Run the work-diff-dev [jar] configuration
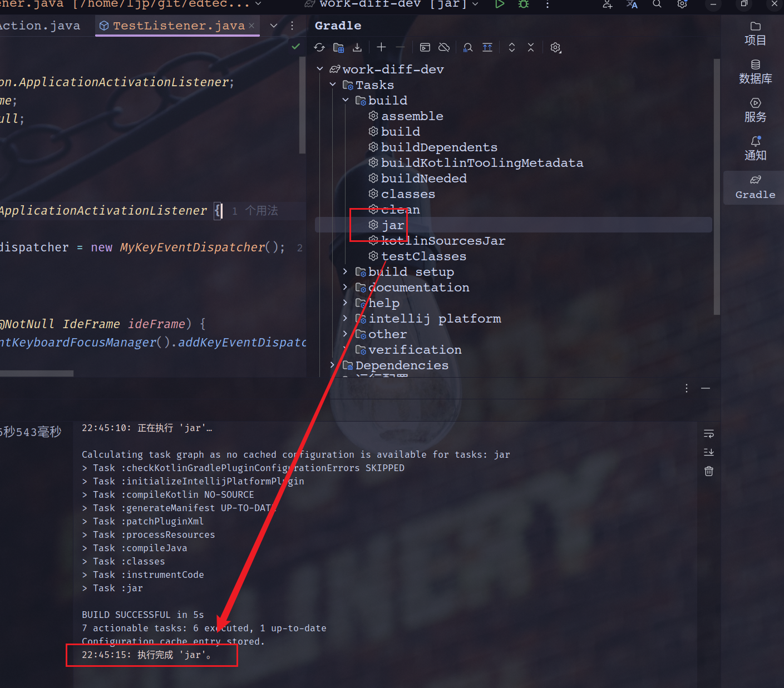The height and width of the screenshot is (688, 784). pos(500,4)
